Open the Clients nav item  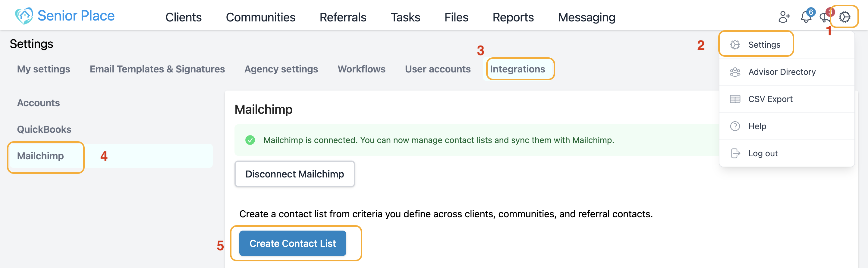click(183, 17)
